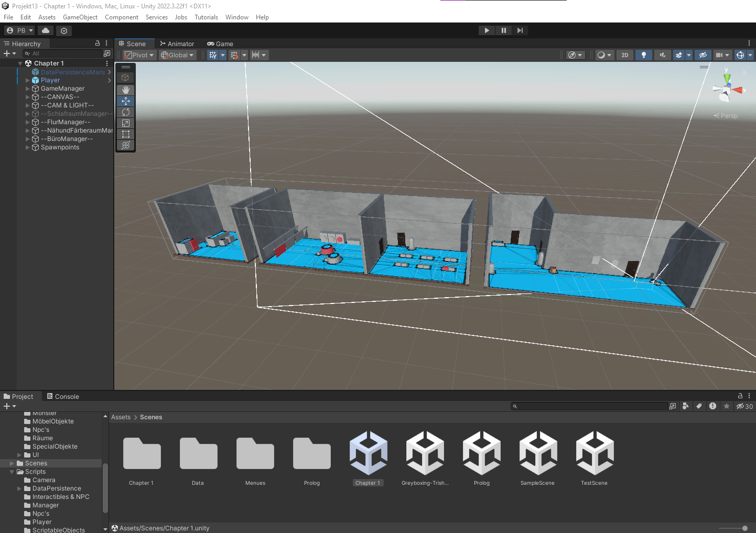Open the Pivot handle position dropdown
Viewport: 756px width, 533px height.
pyautogui.click(x=139, y=55)
